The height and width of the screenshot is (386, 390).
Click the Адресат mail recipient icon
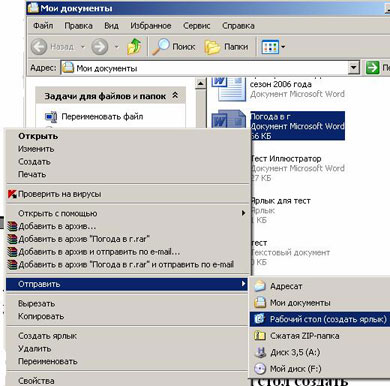[x=260, y=286]
